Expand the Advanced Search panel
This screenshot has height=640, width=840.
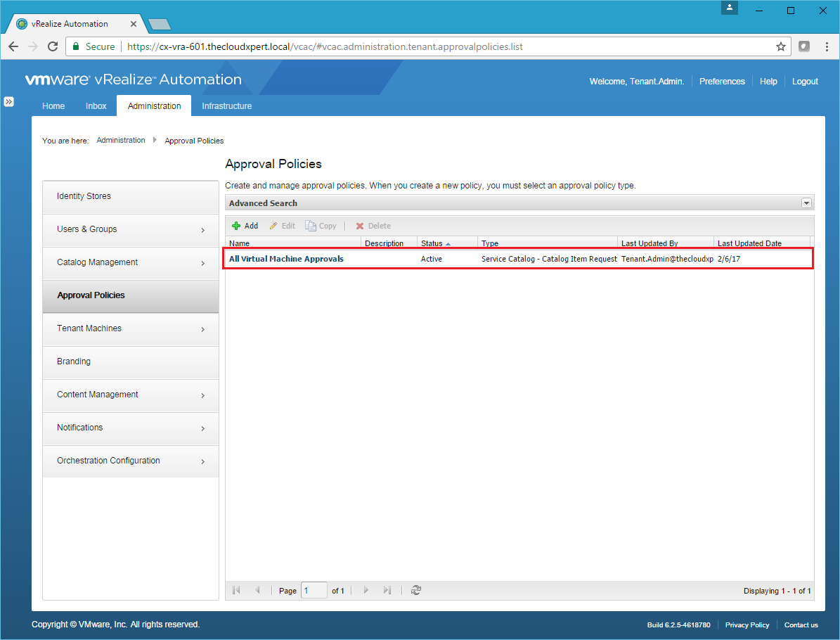806,203
